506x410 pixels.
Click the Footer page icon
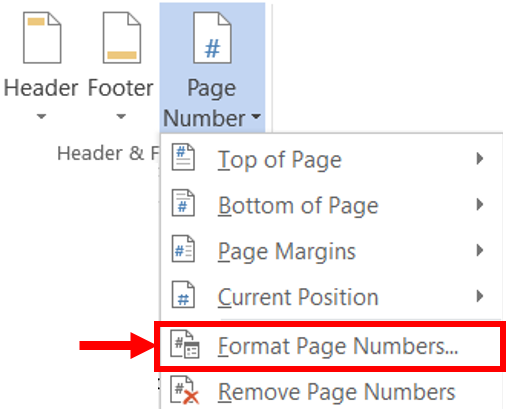pyautogui.click(x=122, y=37)
